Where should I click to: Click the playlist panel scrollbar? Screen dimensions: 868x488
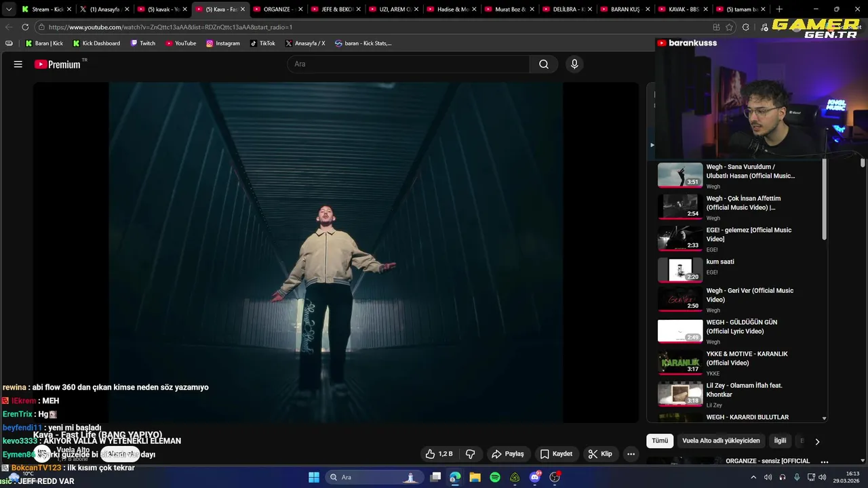[x=825, y=200]
